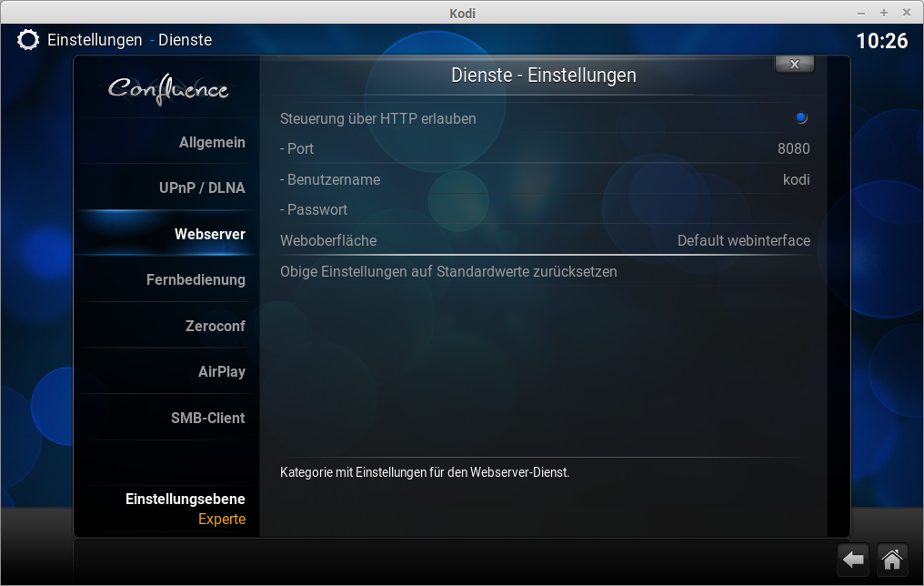Minimize the Kodi window

click(x=861, y=13)
